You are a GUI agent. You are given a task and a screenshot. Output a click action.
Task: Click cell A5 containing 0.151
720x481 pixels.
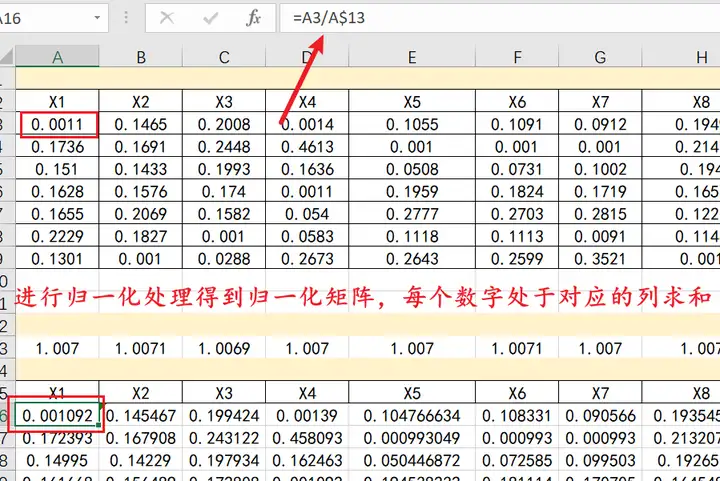tap(57, 169)
